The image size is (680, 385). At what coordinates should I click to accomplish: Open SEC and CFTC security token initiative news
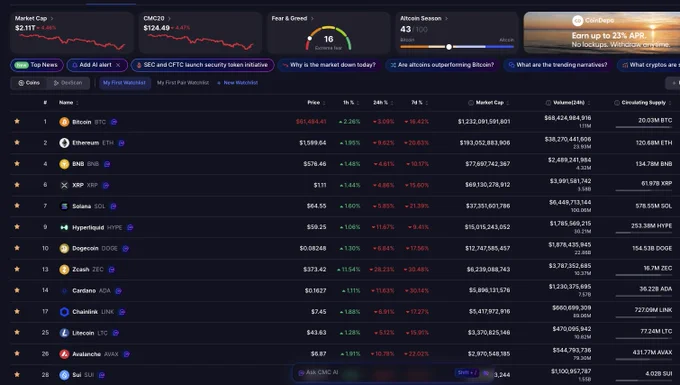tap(202, 65)
